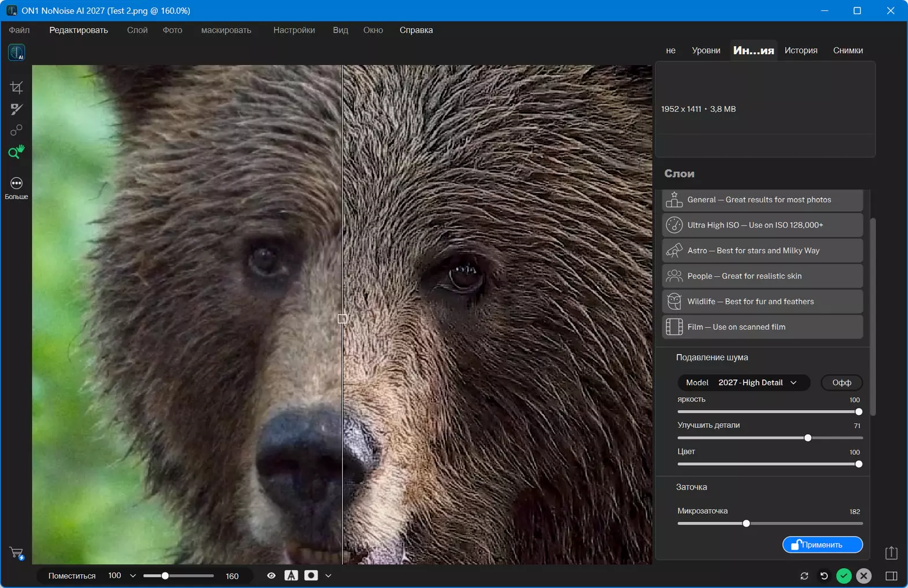The height and width of the screenshot is (588, 908).
Task: Adjust the Микрозаточка slider
Action: (x=770, y=524)
